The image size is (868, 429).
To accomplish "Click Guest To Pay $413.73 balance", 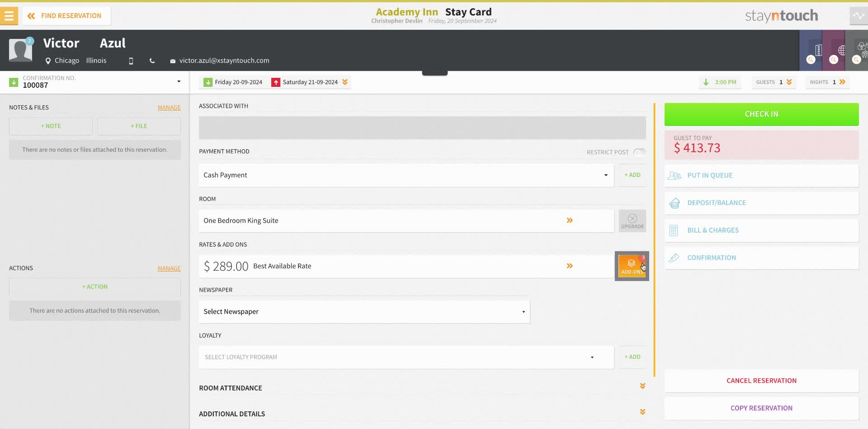I will 762,145.
